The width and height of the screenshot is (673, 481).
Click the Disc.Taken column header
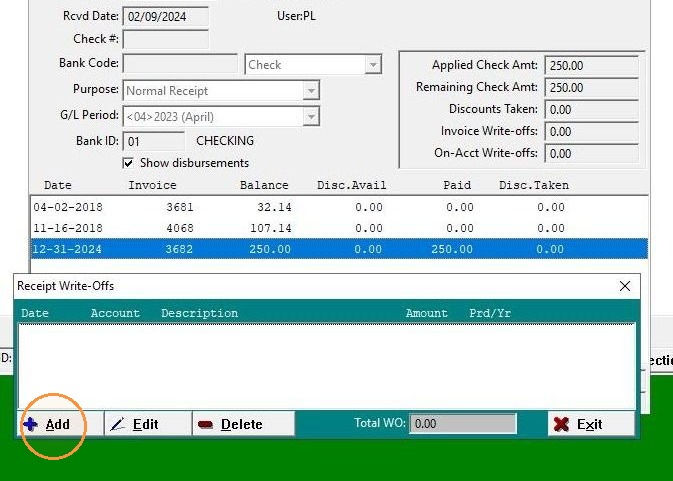pos(534,185)
